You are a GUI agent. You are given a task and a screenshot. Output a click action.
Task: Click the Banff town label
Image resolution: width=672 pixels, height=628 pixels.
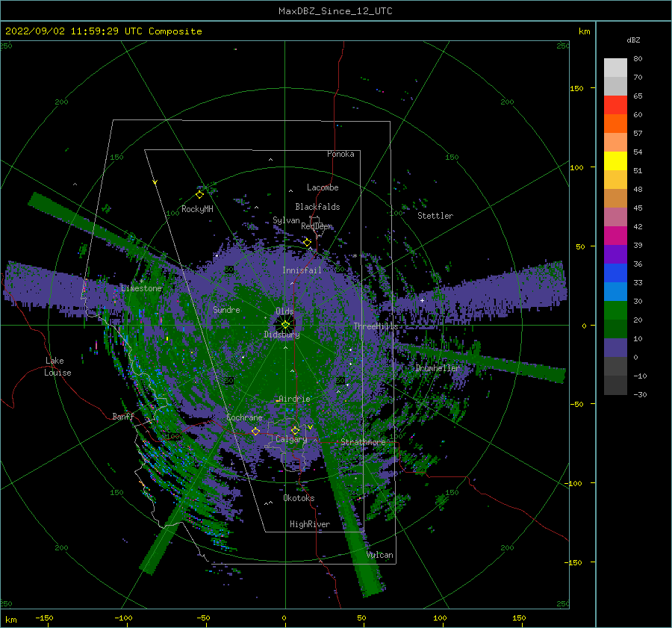pyautogui.click(x=123, y=416)
